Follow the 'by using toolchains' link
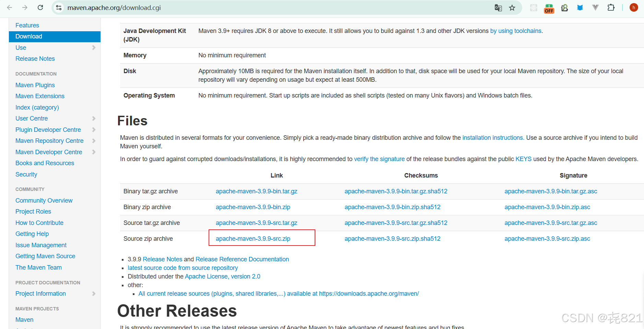 coord(516,31)
